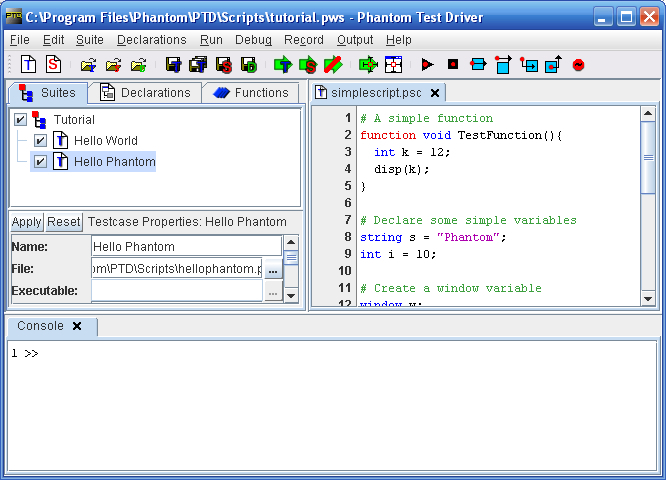
Task: Click the save suite floppy icon with S
Action: click(x=224, y=65)
